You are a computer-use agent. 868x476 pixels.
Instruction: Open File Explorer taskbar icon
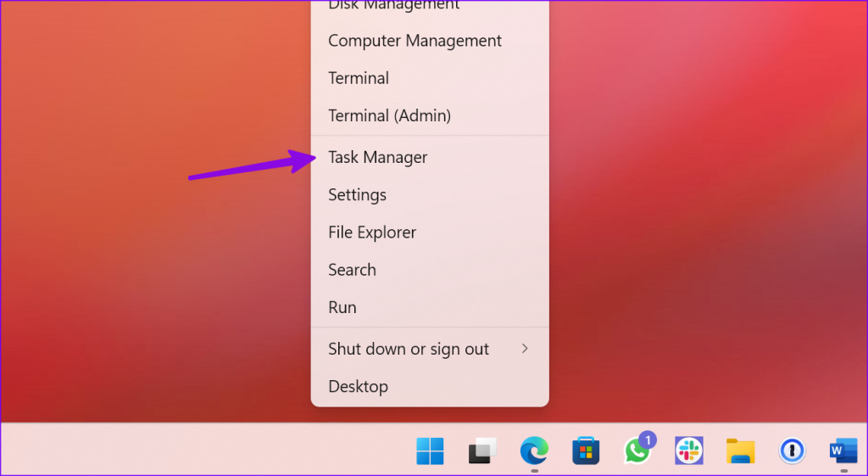point(741,451)
